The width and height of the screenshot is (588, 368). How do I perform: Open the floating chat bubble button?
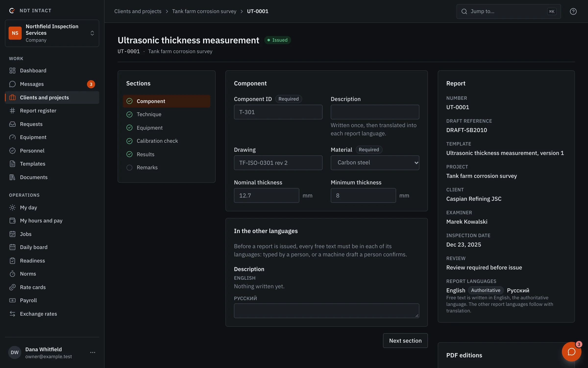pyautogui.click(x=571, y=352)
